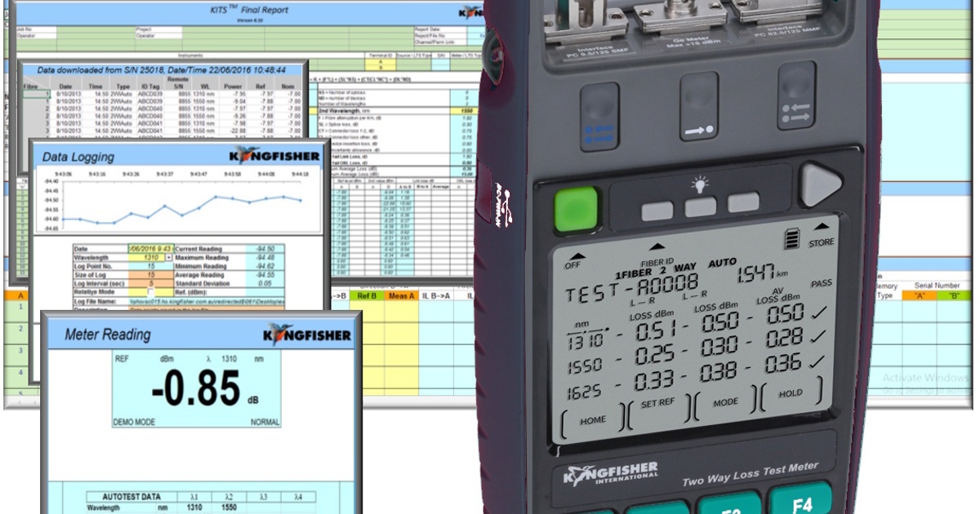
Task: Push the gray key right of backlight key
Action: [743, 202]
